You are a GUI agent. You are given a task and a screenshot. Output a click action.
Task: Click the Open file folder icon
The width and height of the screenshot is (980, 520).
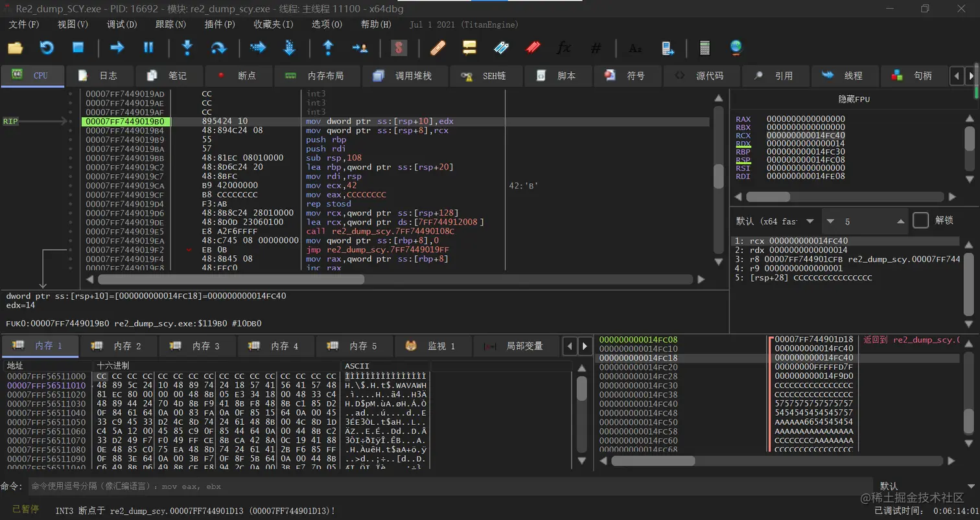click(x=14, y=47)
